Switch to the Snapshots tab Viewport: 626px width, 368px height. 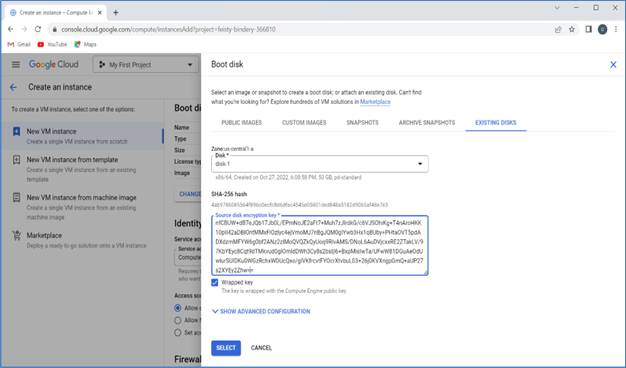(363, 123)
